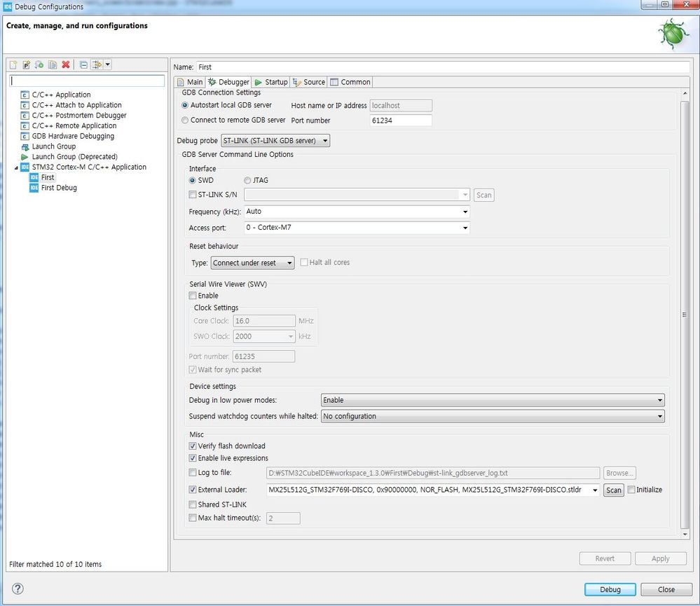Switch to the Startup tab

coord(271,82)
